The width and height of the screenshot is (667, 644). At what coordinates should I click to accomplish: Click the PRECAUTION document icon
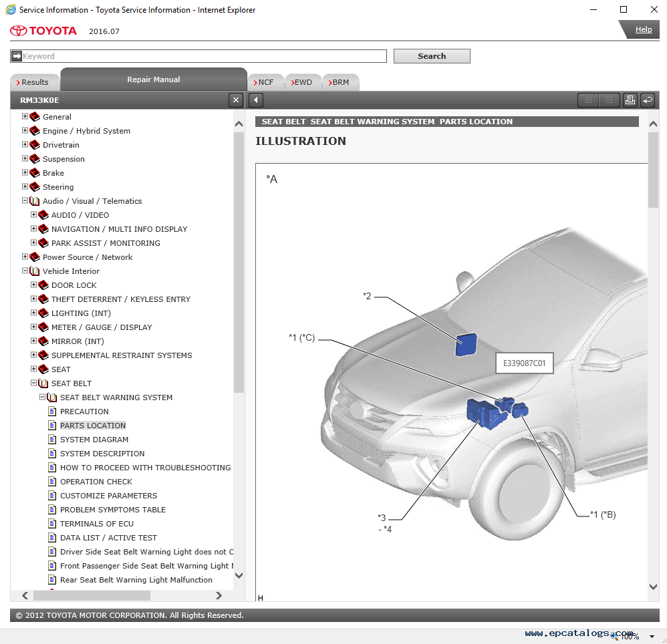pos(52,411)
